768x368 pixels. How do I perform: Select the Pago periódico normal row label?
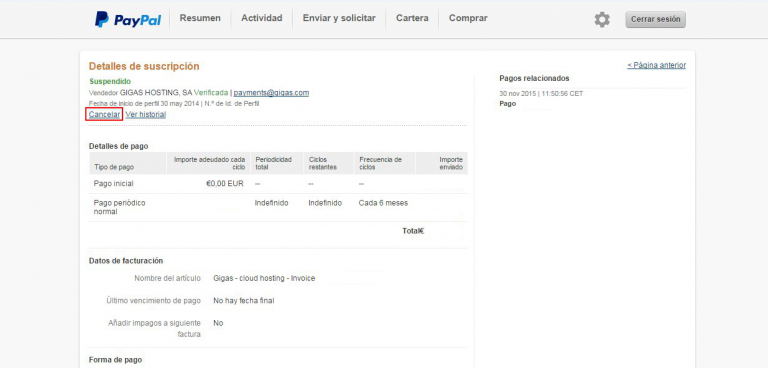[x=120, y=207]
